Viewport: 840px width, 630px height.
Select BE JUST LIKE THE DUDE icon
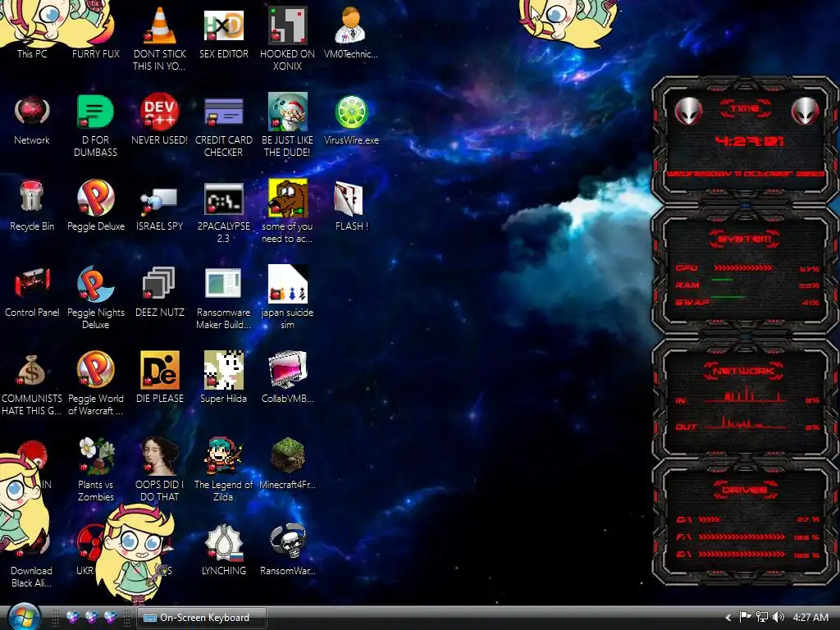pos(287,112)
